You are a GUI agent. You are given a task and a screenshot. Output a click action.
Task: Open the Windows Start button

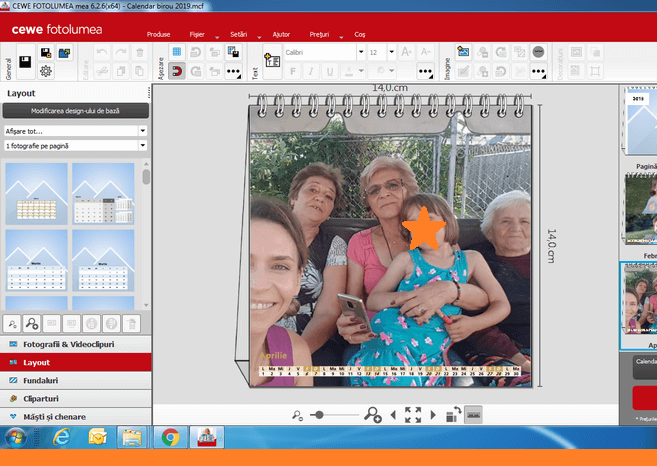click(x=16, y=438)
